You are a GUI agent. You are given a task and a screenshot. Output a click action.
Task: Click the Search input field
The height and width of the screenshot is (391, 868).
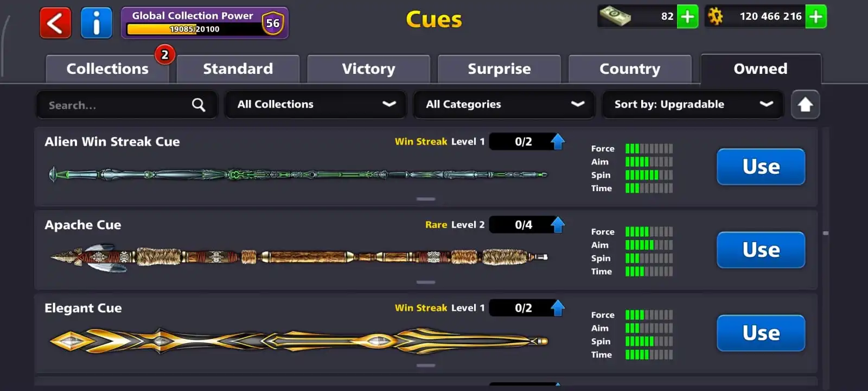[127, 104]
